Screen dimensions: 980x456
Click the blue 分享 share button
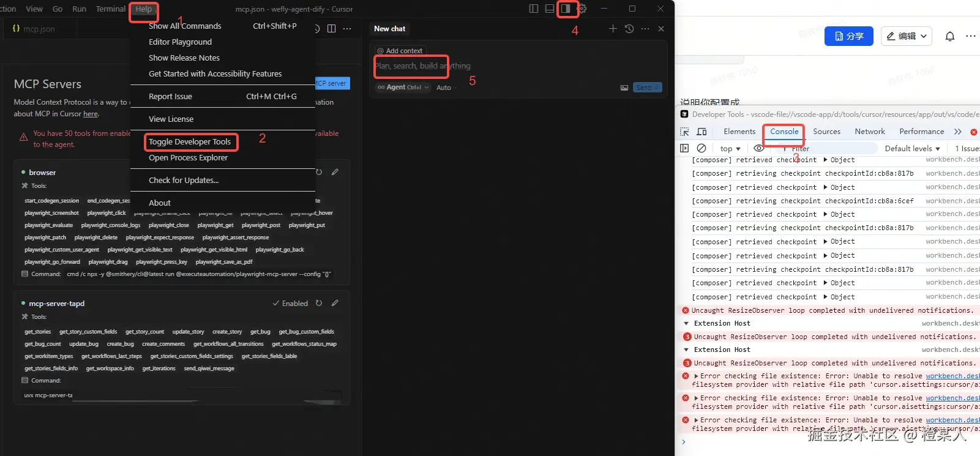(849, 36)
